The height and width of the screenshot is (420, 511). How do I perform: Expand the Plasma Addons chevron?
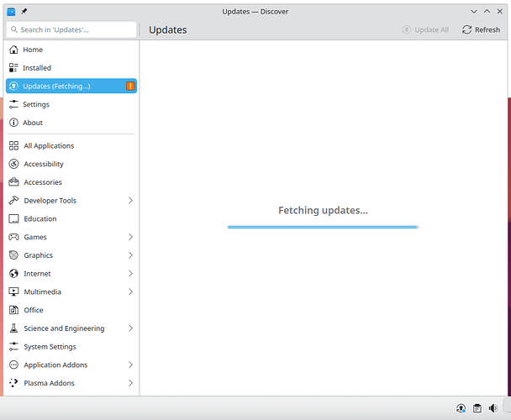point(130,383)
